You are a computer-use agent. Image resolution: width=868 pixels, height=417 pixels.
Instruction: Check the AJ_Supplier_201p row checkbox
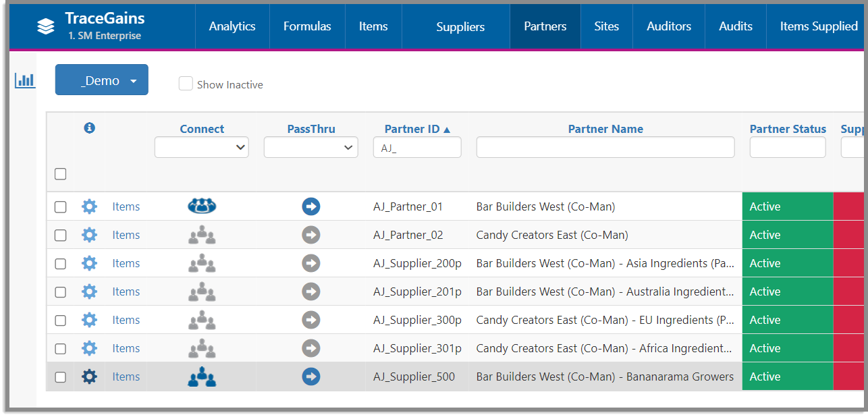click(61, 292)
